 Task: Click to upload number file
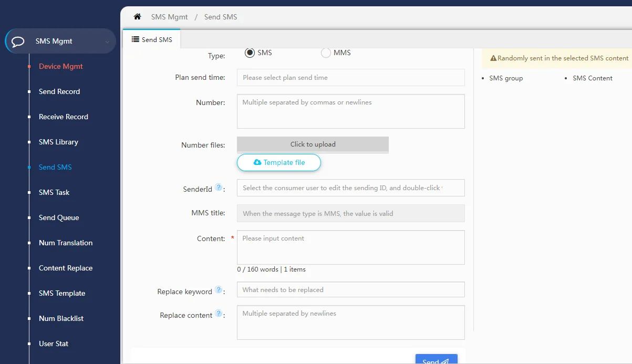313,144
